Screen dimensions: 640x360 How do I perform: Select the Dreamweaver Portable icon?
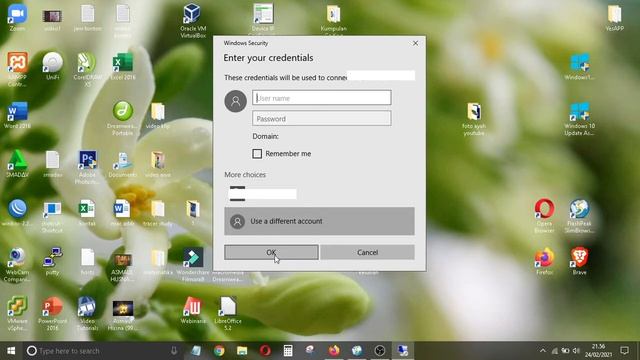(122, 118)
